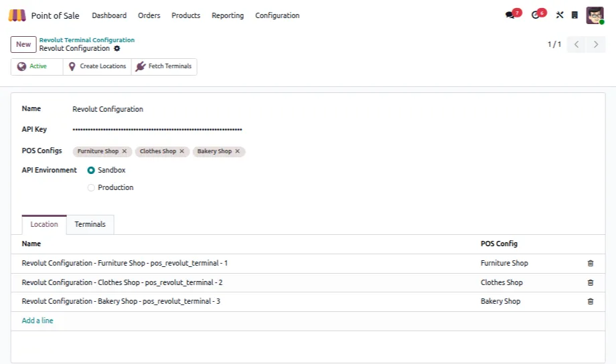Edit the Name field Revolut Configuration

[x=108, y=109]
